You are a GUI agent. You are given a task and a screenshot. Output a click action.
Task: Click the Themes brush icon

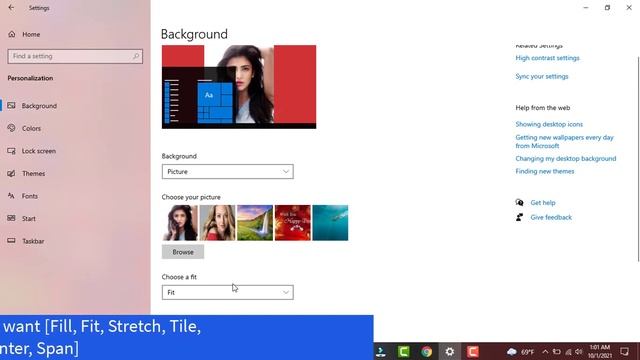(11, 173)
